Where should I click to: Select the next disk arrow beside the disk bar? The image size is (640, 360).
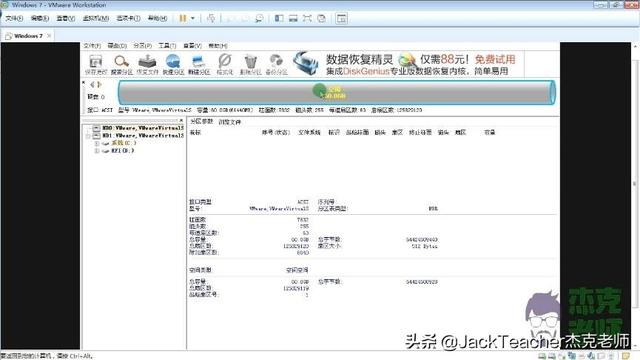tap(99, 84)
